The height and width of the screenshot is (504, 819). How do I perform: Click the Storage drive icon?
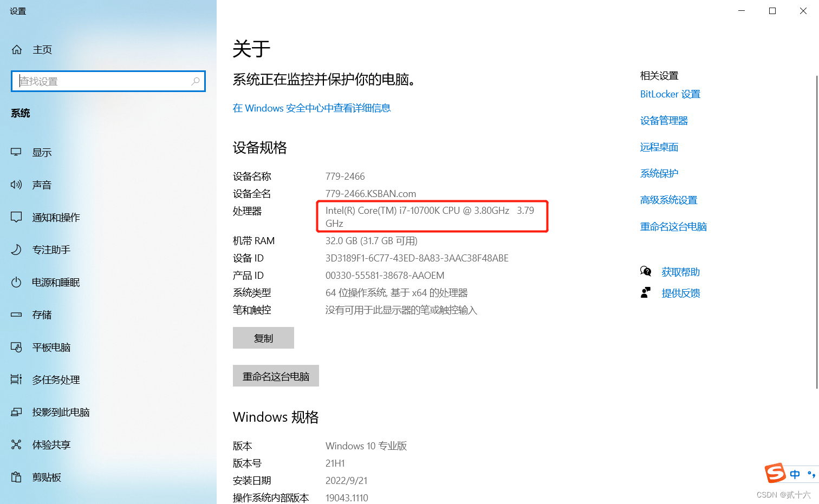coord(16,315)
